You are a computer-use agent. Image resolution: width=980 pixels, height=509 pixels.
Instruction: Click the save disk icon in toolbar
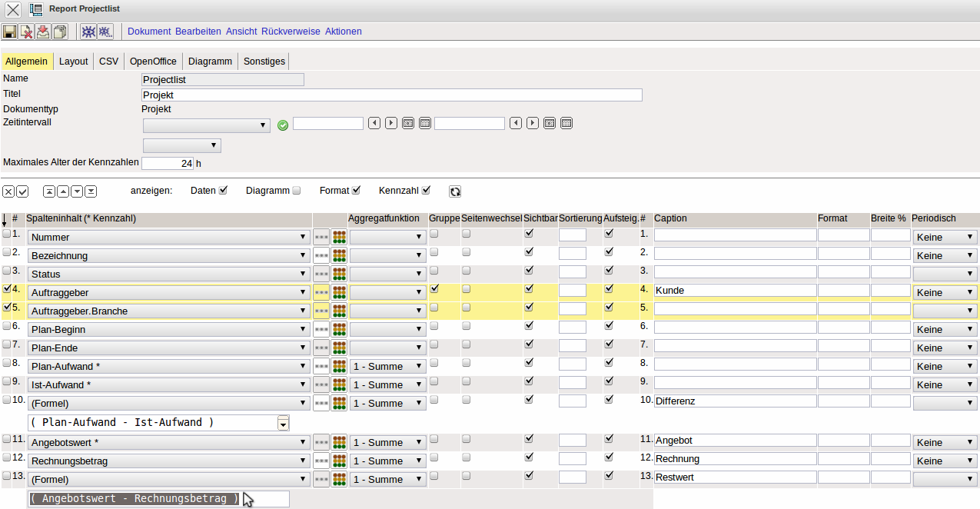(x=9, y=32)
